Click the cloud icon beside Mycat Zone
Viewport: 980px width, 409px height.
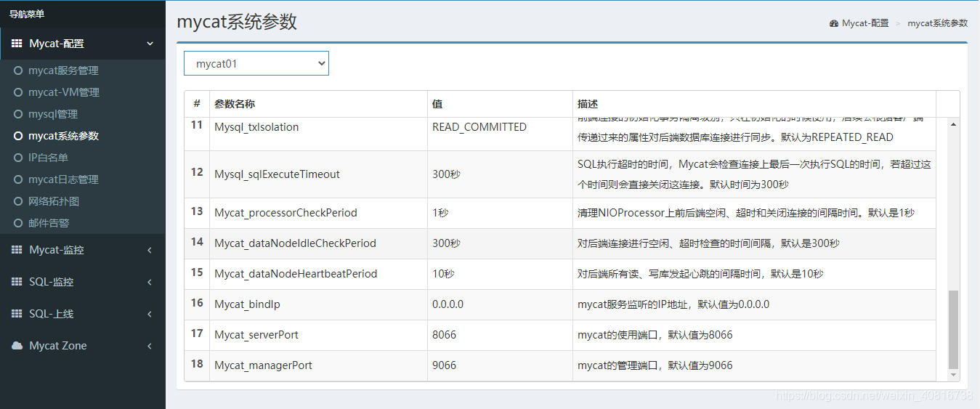pyautogui.click(x=17, y=346)
